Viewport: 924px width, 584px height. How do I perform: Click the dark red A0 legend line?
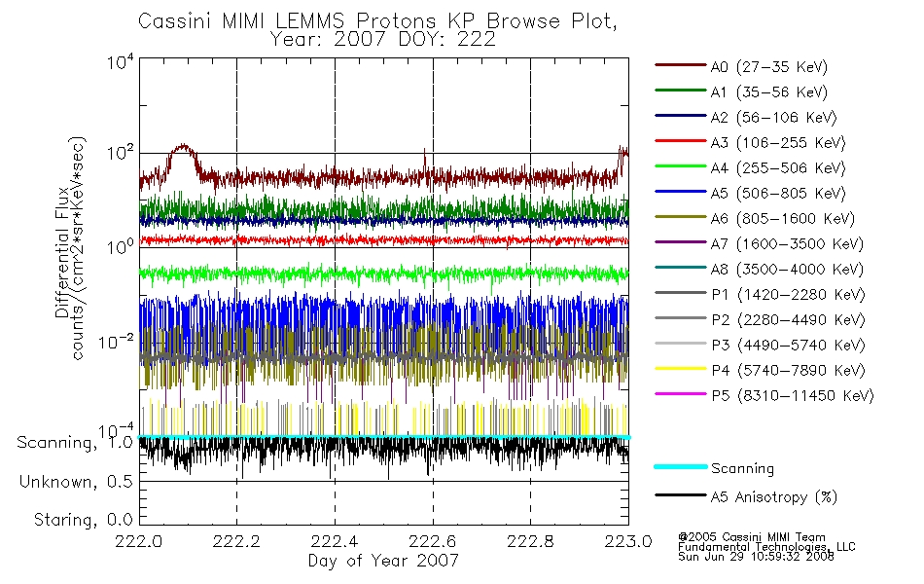click(681, 65)
